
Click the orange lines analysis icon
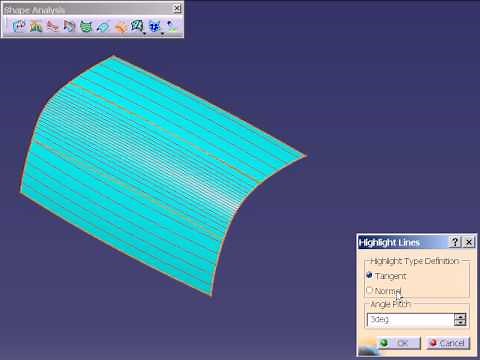tap(120, 26)
